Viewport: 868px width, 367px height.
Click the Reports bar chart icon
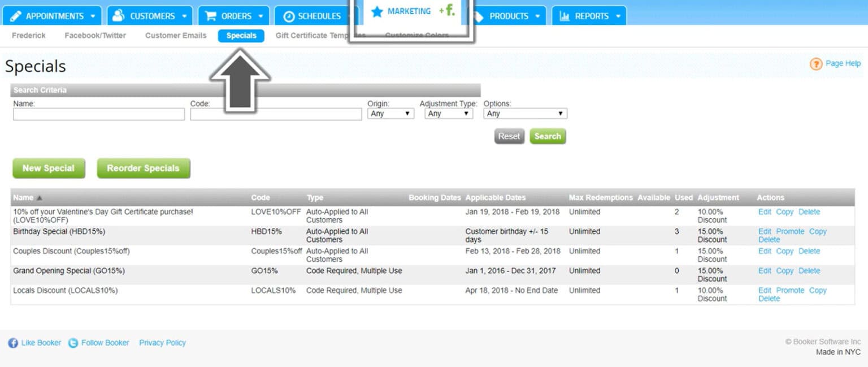click(565, 15)
